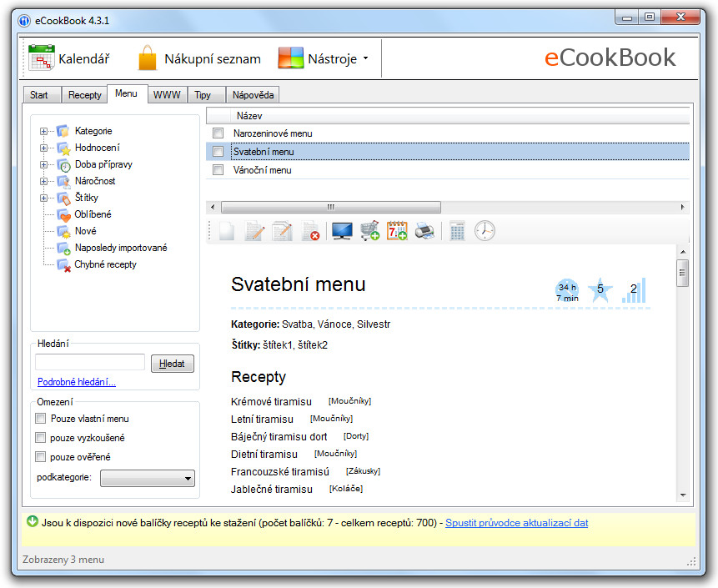
Task: Expand the Štítky tree node
Action: (x=43, y=198)
